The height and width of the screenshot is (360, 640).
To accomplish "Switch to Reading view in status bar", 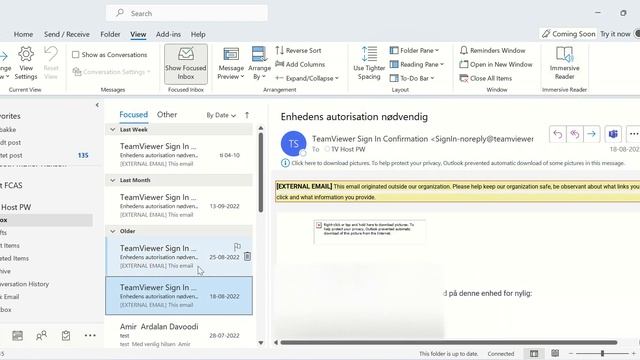I will tap(555, 353).
